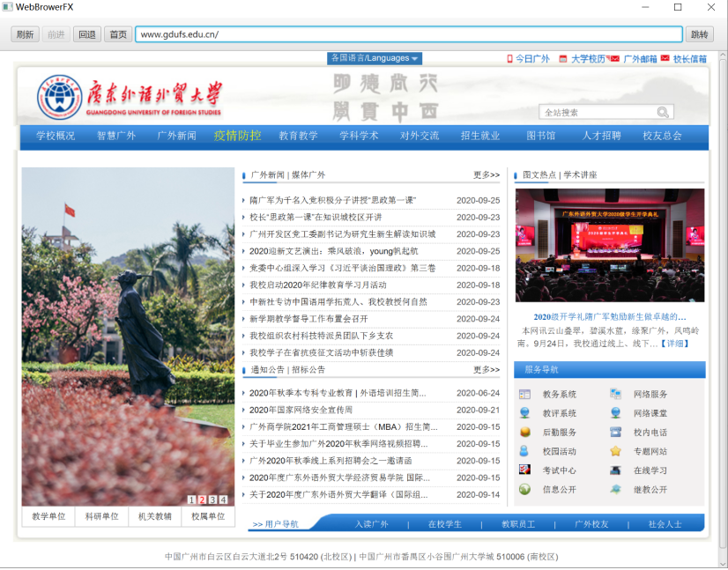Click the 教务系统 service icon

(525, 395)
